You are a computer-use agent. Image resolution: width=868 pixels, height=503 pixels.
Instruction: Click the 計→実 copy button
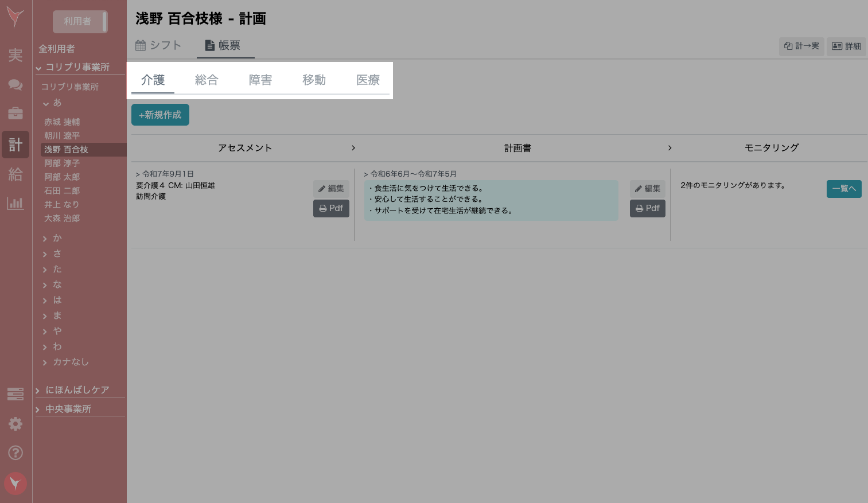pyautogui.click(x=801, y=46)
